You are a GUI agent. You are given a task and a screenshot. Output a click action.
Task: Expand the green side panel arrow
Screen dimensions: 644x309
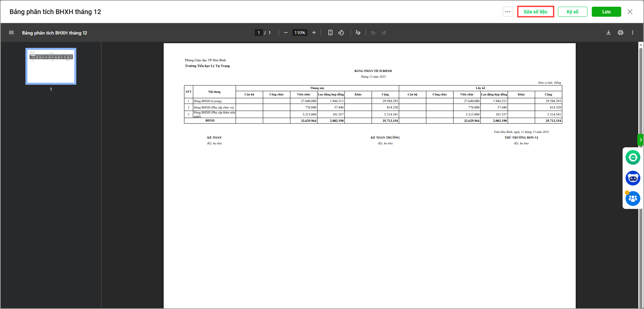[x=640, y=140]
